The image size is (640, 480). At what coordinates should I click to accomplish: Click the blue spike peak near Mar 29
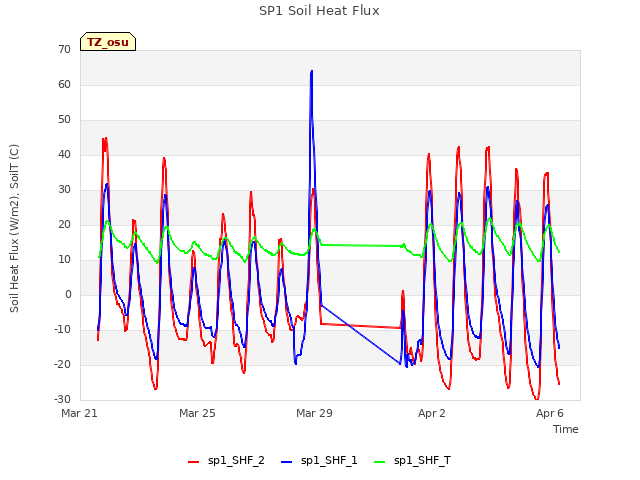click(311, 72)
